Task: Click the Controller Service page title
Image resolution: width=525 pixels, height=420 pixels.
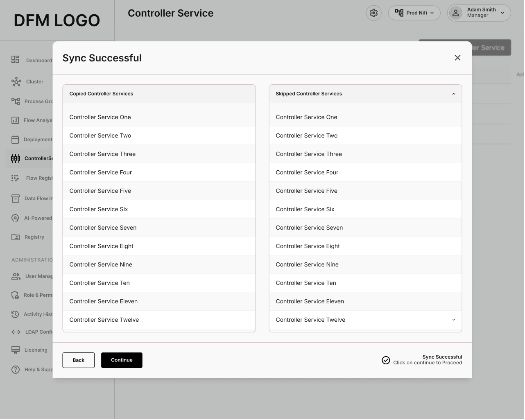Action: pos(170,14)
